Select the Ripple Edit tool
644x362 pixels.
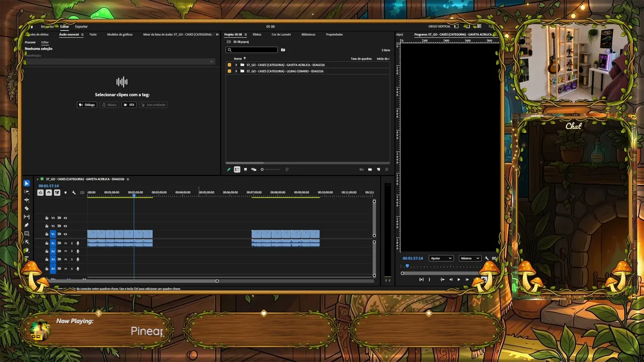click(27, 200)
